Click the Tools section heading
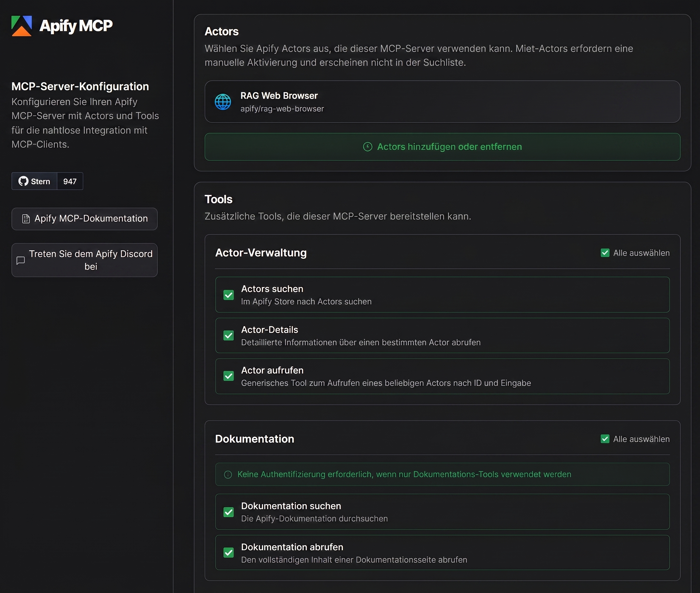Viewport: 700px width, 593px height. [x=219, y=199]
